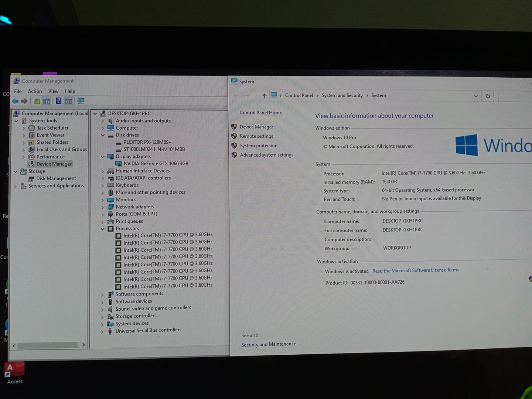Click the Up One Level folder icon
Viewport: 532px width, 399px height.
point(37,101)
